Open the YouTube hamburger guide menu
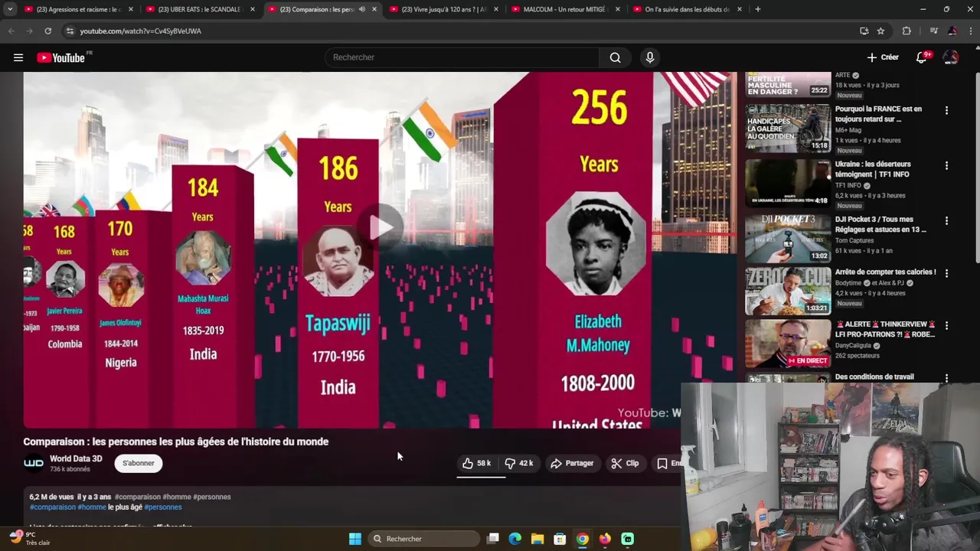The height and width of the screenshot is (551, 980). tap(18, 57)
